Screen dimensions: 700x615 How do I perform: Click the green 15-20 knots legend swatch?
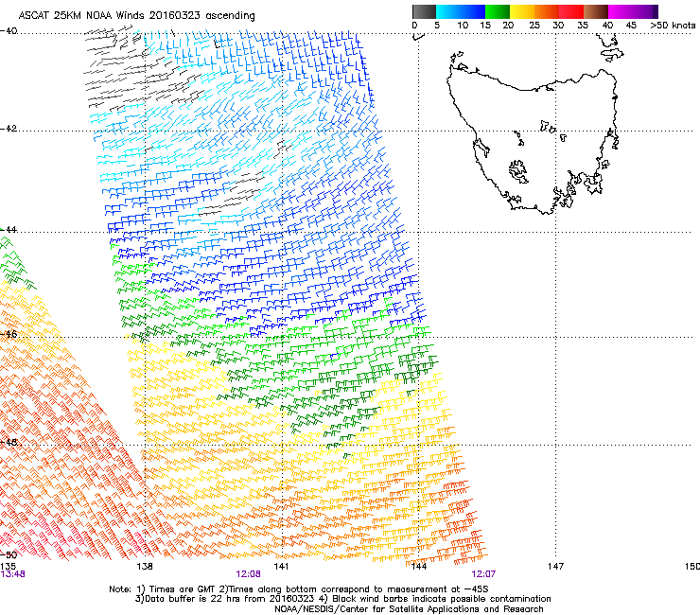click(498, 11)
